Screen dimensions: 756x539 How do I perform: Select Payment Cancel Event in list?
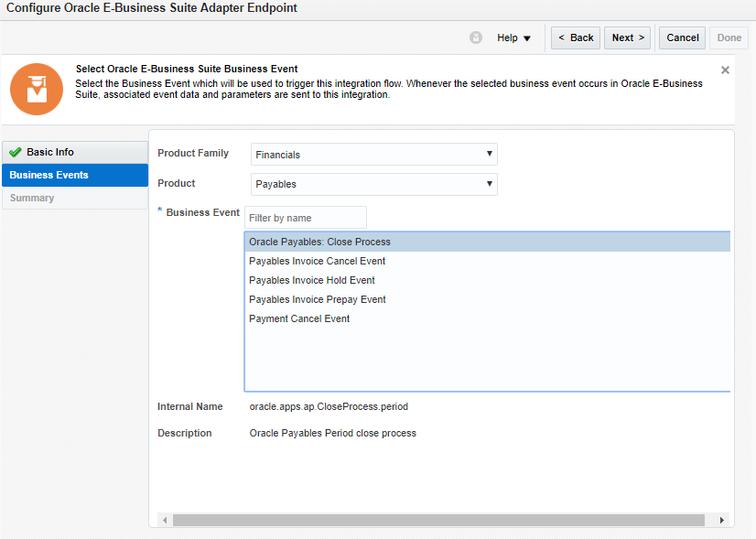[299, 319]
